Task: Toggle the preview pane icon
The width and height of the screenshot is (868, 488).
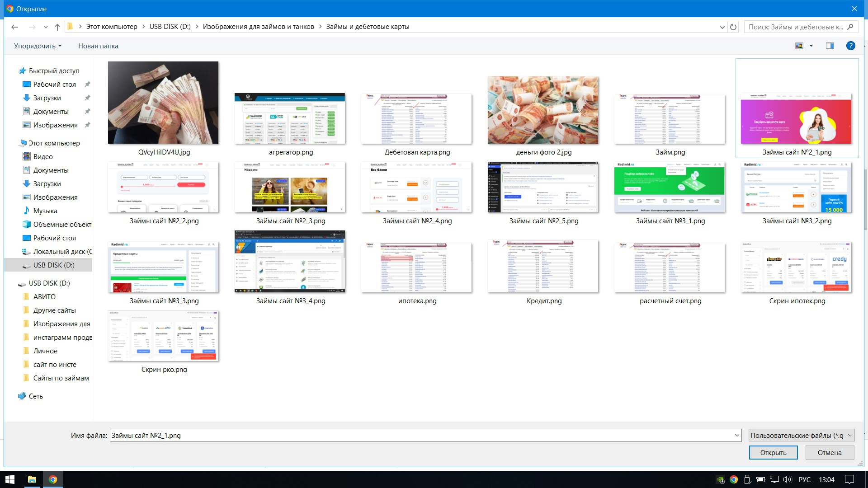Action: (x=830, y=46)
